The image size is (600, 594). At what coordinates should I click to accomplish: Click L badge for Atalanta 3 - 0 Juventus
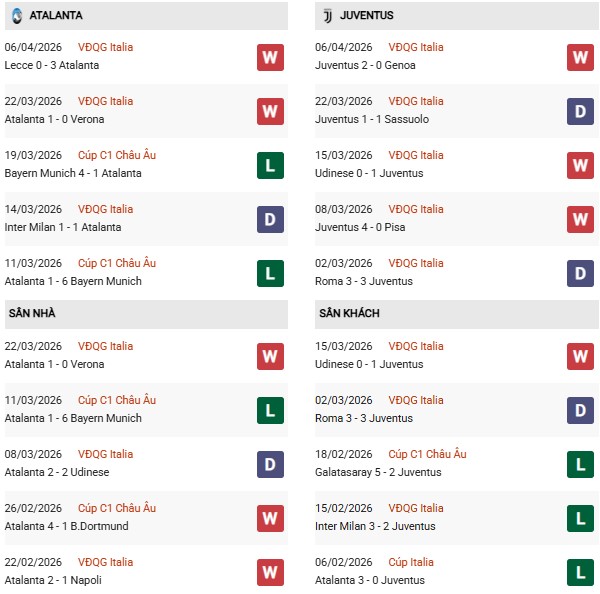click(x=581, y=572)
